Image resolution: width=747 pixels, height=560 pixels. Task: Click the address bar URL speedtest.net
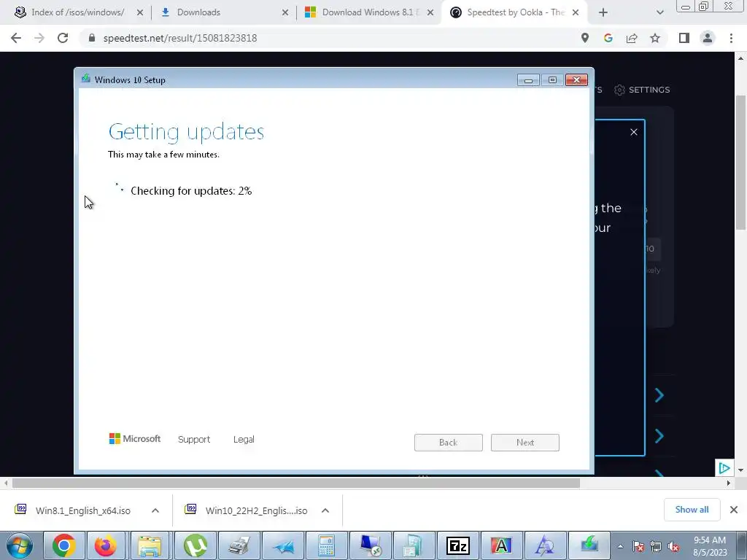[180, 38]
